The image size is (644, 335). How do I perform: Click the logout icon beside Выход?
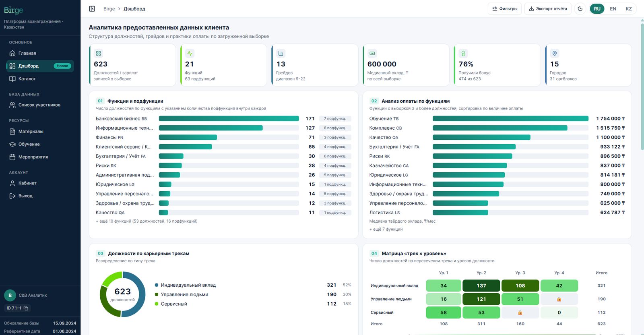point(12,196)
